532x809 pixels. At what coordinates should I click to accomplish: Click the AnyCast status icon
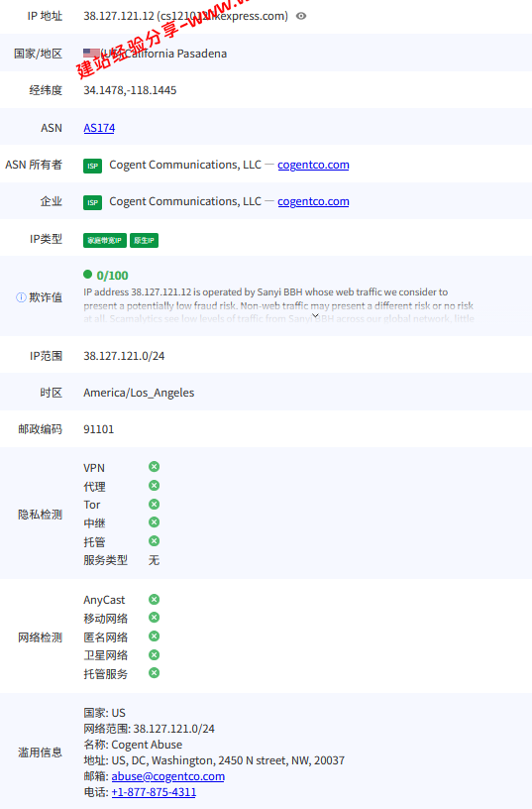(155, 600)
